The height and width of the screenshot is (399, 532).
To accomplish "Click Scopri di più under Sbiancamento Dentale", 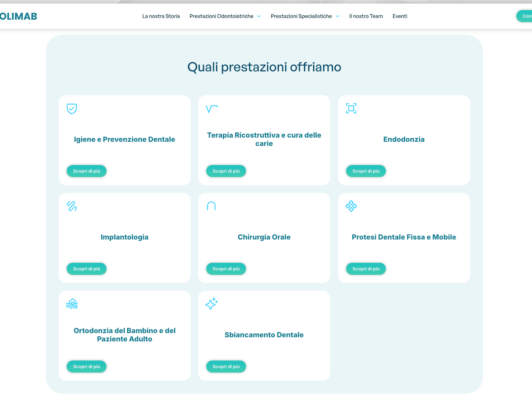I will click(x=226, y=367).
